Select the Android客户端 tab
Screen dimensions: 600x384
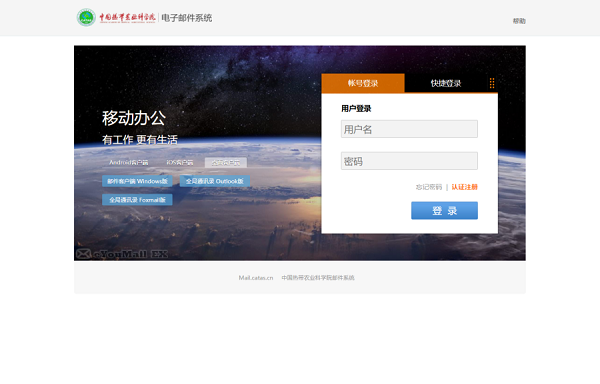[129, 163]
